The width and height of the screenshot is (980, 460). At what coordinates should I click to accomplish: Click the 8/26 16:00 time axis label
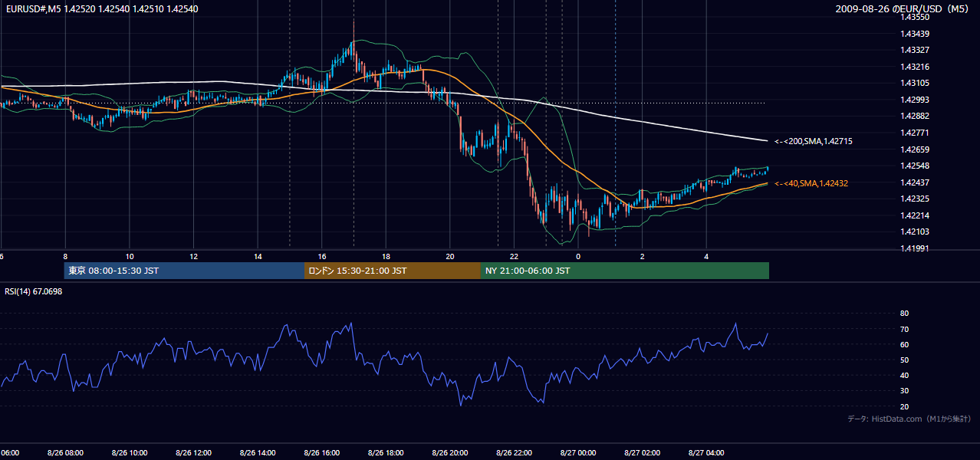coord(321,452)
